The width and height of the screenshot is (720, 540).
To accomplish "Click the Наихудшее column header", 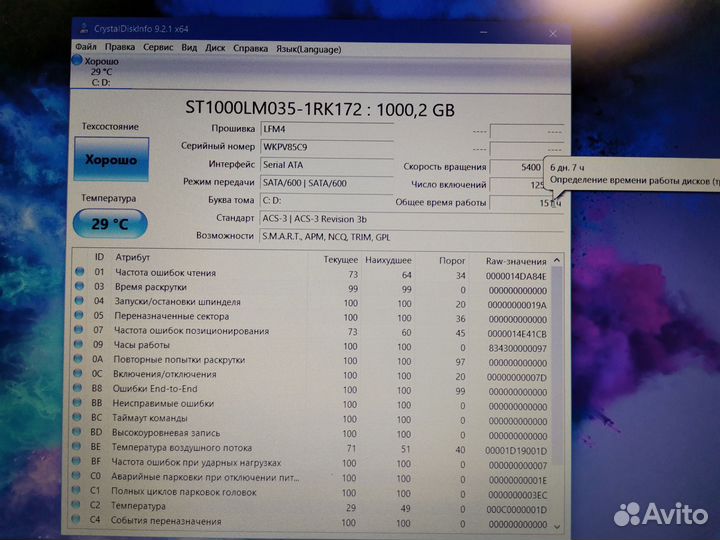I will pyautogui.click(x=388, y=260).
